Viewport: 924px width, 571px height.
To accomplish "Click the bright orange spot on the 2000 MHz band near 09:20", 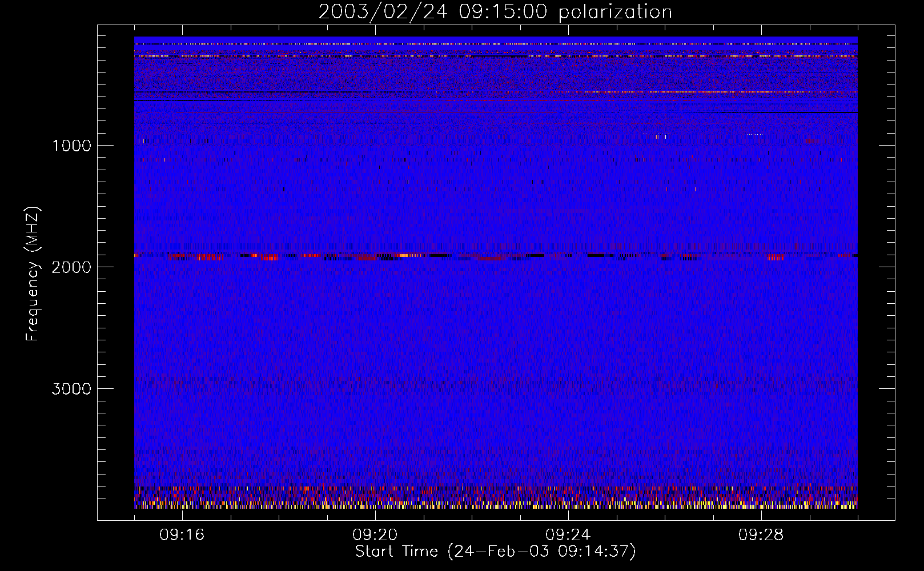I will coord(404,255).
